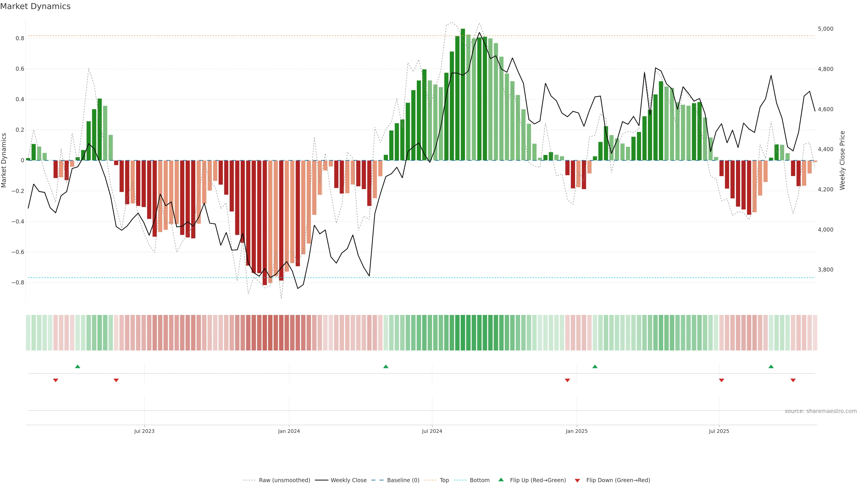Screen dimensions: 868x488
Task: Click the Market Dynamics chart title
Action: pyautogui.click(x=35, y=6)
